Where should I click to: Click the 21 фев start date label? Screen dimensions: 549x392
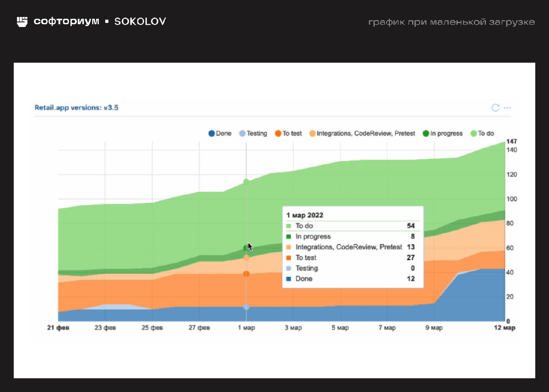(58, 328)
